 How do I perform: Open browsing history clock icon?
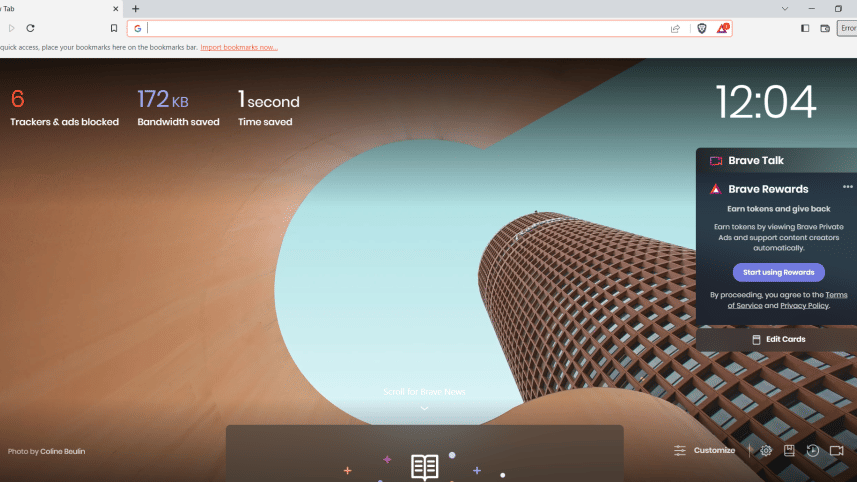click(813, 451)
